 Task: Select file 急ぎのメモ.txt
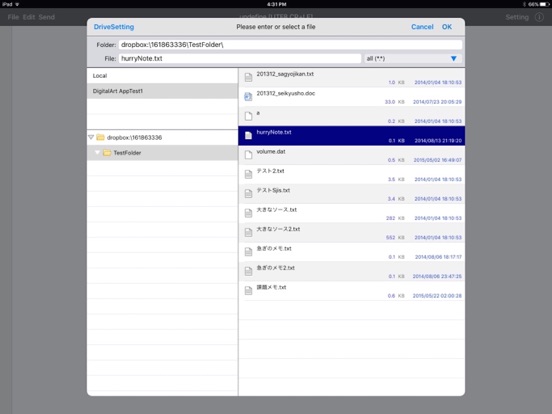point(351,252)
